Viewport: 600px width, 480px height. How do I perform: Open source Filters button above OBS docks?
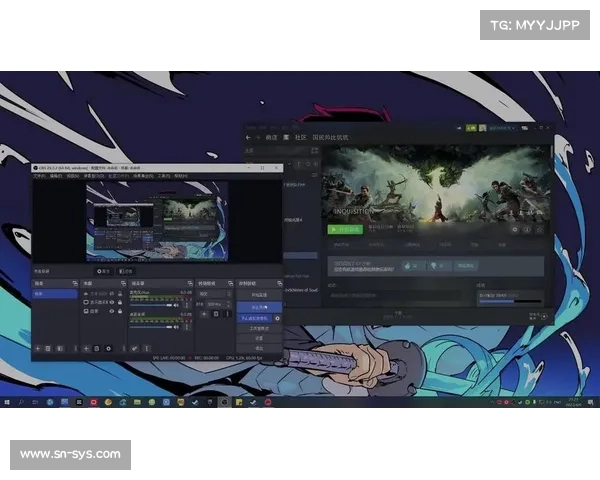[x=126, y=271]
